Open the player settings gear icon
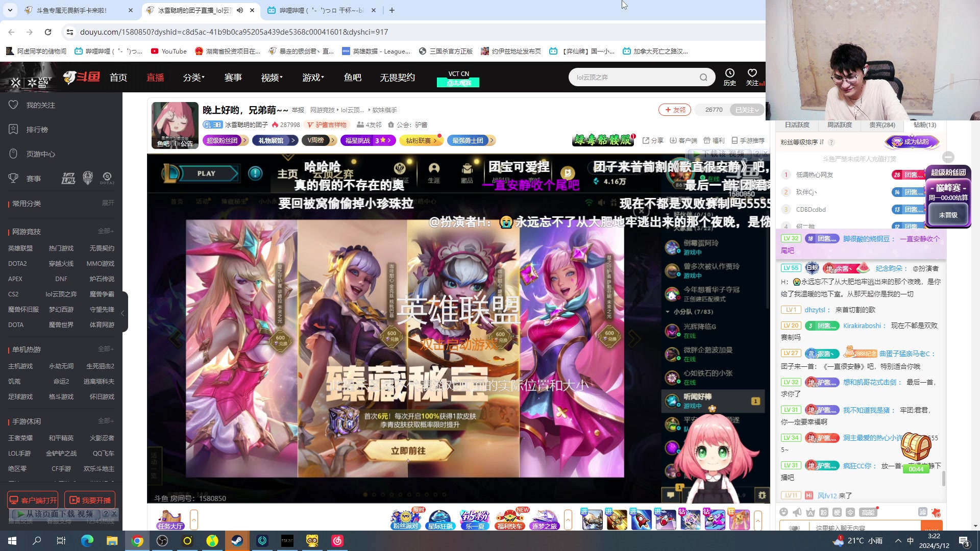980x551 pixels. click(x=762, y=495)
